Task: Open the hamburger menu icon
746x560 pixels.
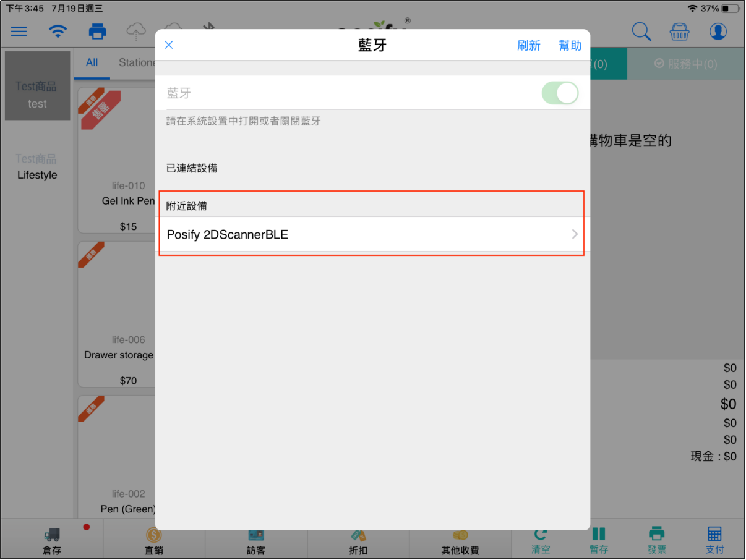Action: 19,32
